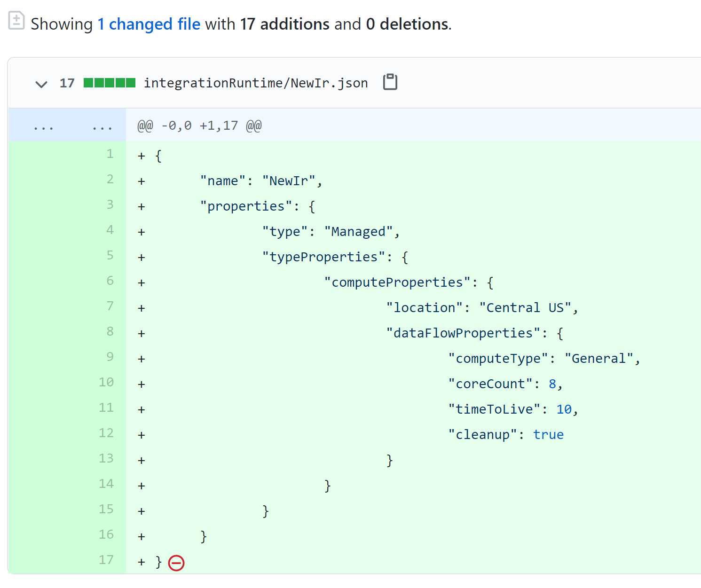
Task: Click line number 7 for the location line
Action: point(110,306)
